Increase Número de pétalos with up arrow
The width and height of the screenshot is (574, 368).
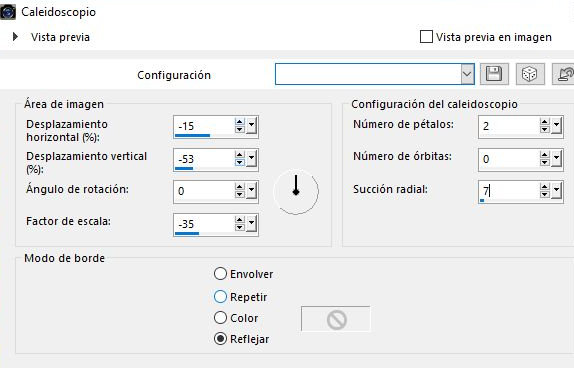pos(544,122)
